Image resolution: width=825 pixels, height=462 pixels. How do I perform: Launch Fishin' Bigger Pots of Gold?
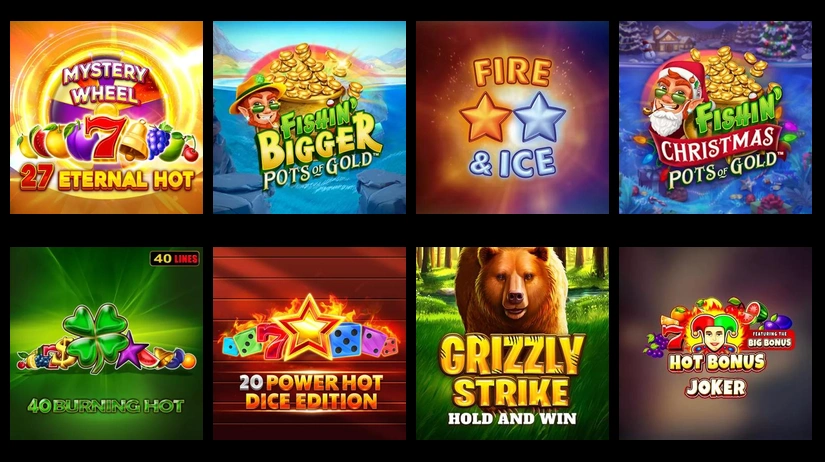click(309, 117)
